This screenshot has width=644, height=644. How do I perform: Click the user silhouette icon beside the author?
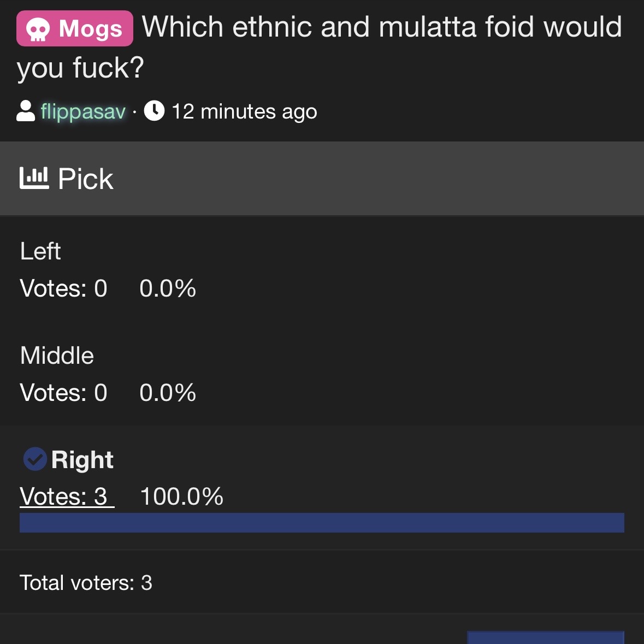pos(26,111)
